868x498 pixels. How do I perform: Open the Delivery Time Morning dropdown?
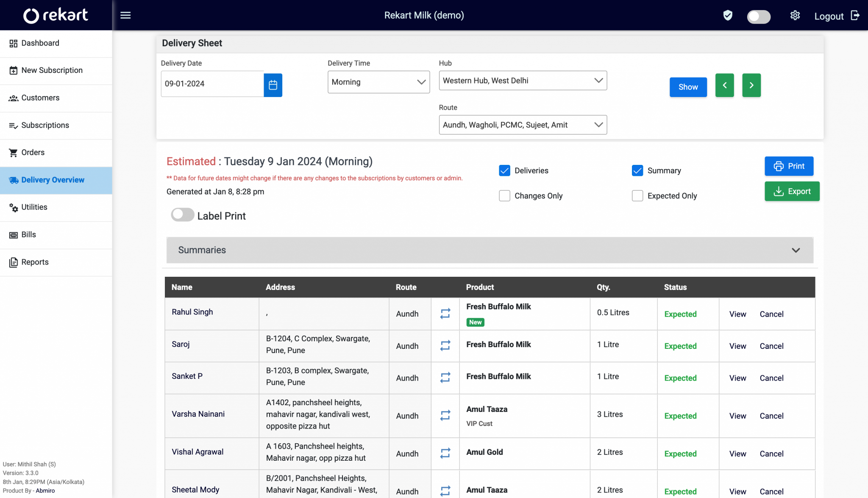pos(378,82)
